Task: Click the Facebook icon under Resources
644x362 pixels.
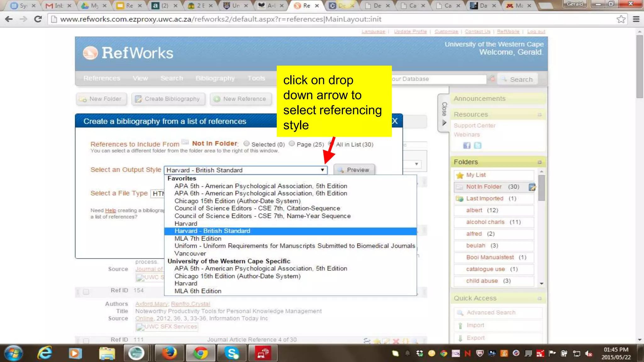Action: tap(467, 145)
